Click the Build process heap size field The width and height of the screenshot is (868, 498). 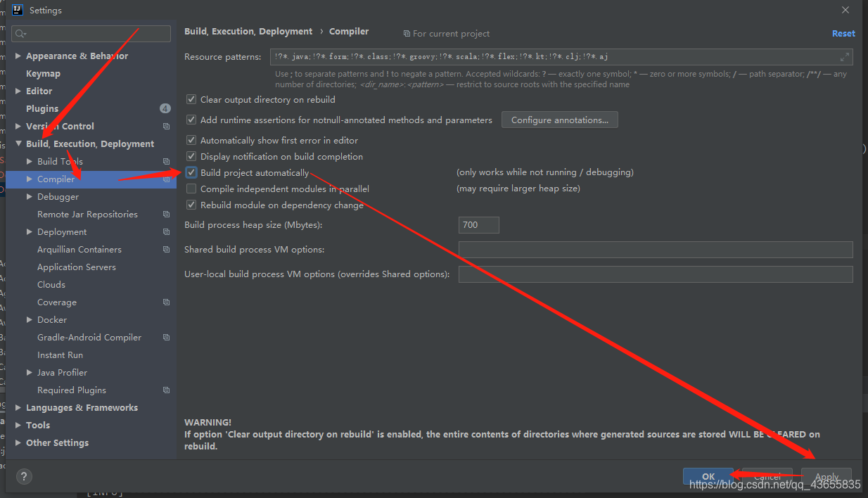(479, 225)
